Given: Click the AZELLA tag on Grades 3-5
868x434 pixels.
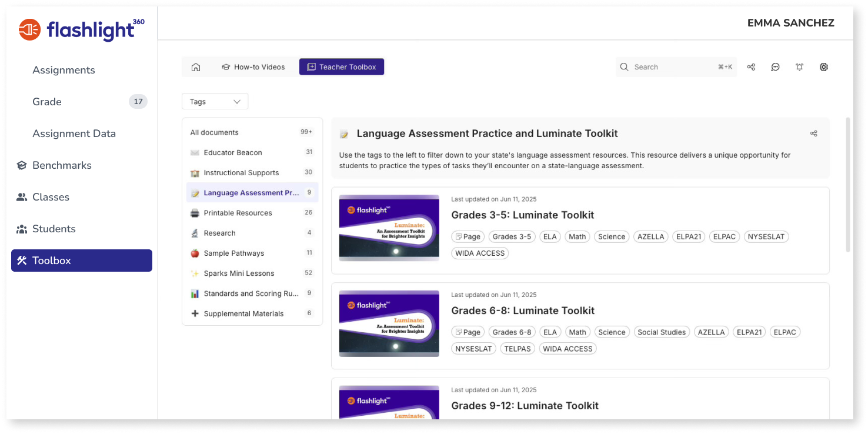Looking at the screenshot, I should (651, 237).
